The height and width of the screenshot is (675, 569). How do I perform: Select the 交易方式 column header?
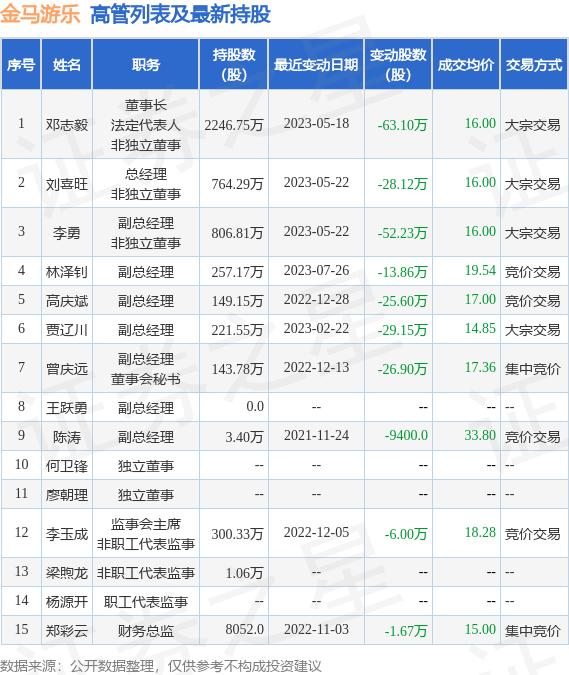pyautogui.click(x=534, y=65)
